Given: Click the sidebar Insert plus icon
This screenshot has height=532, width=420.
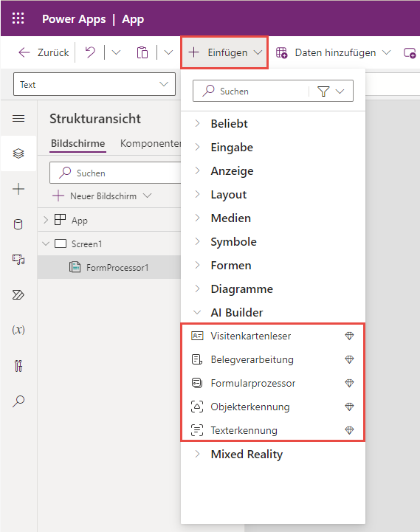Looking at the screenshot, I should 18,189.
